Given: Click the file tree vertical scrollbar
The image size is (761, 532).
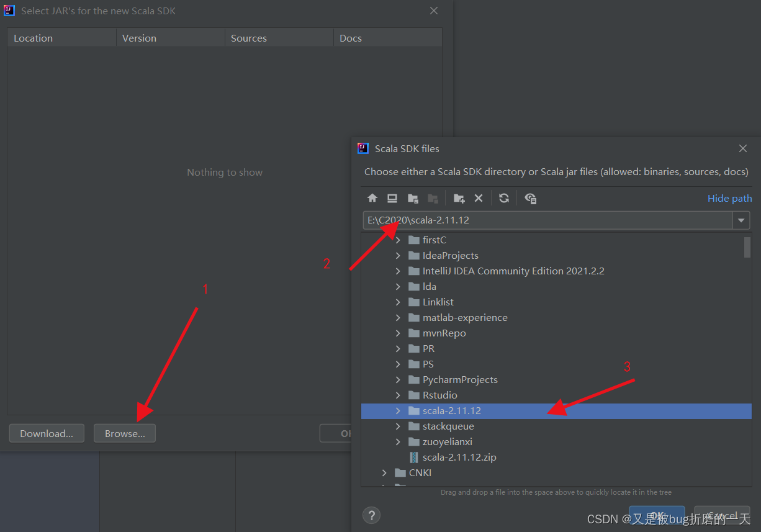Looking at the screenshot, I should tap(747, 247).
